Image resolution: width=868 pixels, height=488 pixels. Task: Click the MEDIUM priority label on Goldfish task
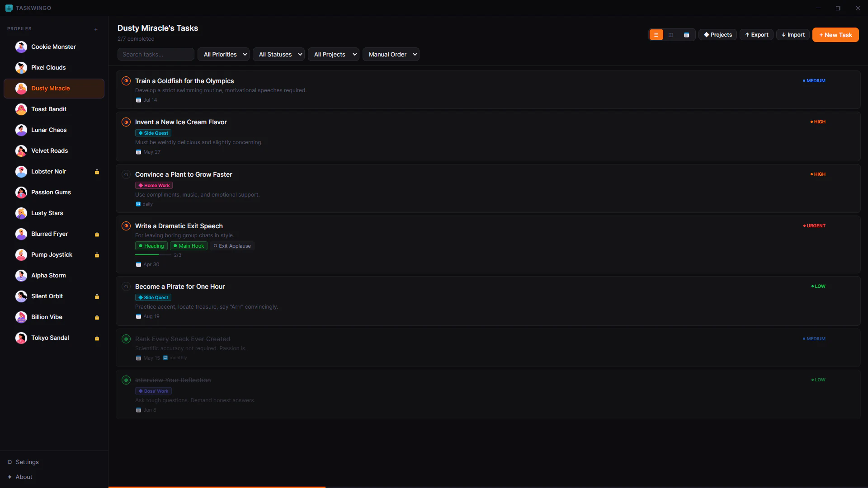click(x=814, y=81)
